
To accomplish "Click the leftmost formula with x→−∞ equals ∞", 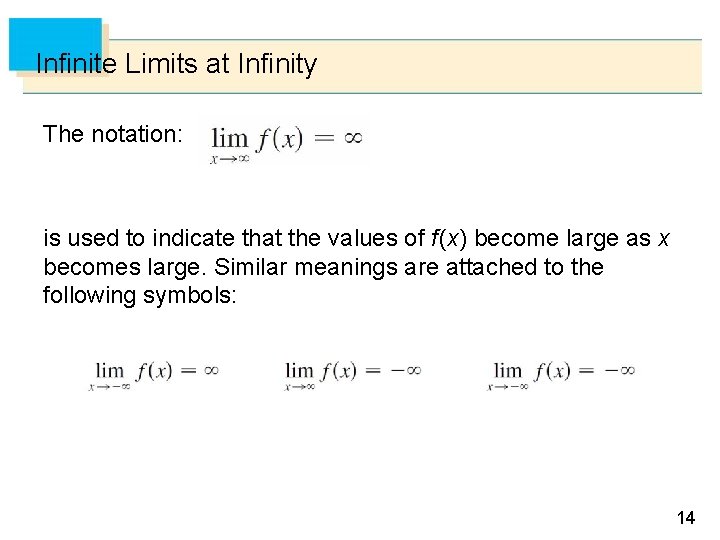I will (155, 373).
